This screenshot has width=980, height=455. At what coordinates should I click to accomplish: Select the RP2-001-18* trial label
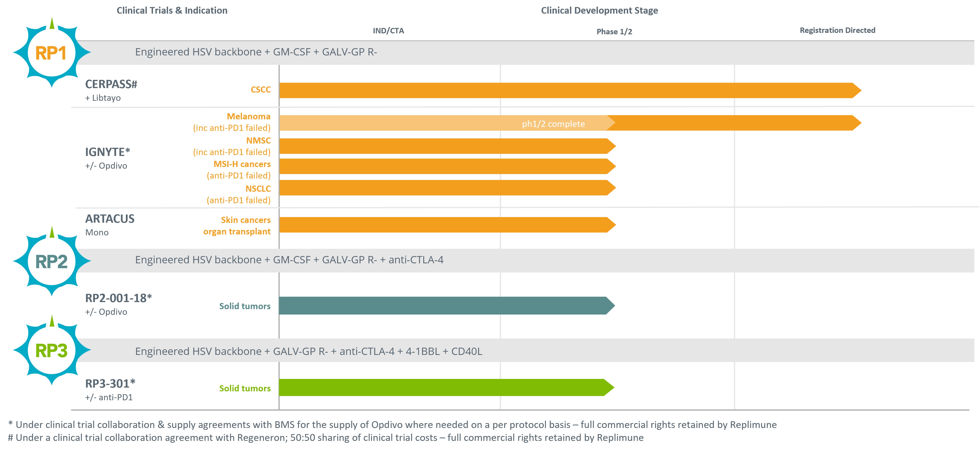click(x=118, y=298)
